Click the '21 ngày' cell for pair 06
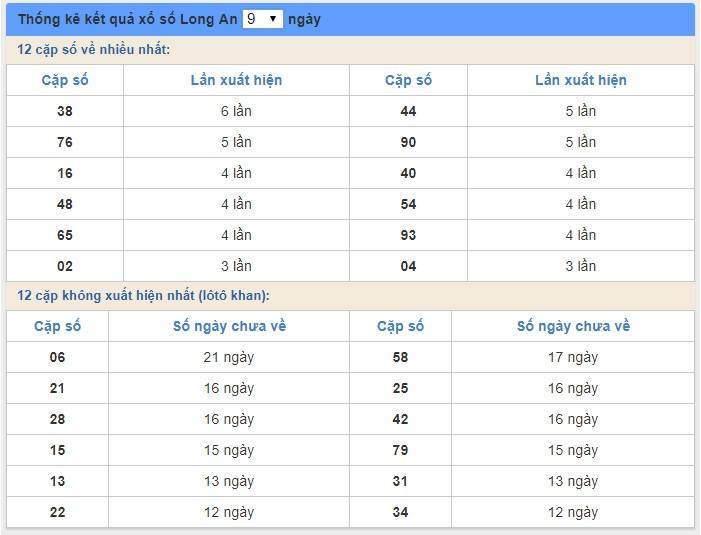 point(229,357)
